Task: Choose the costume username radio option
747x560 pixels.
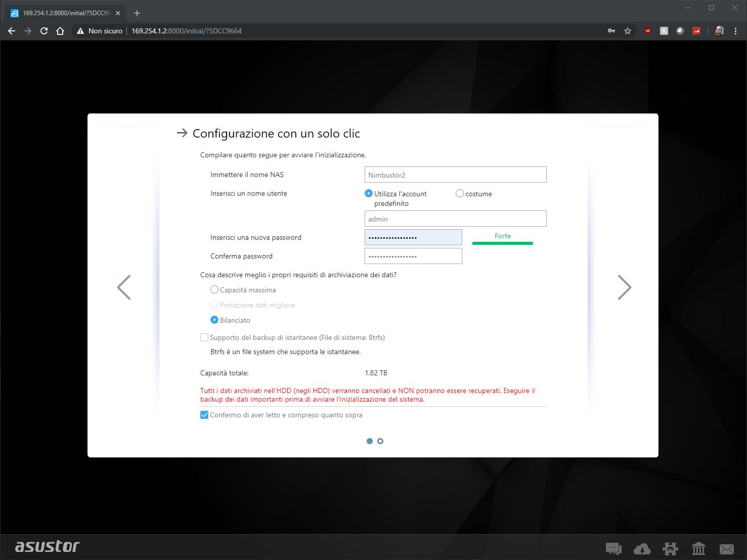Action: click(x=460, y=194)
